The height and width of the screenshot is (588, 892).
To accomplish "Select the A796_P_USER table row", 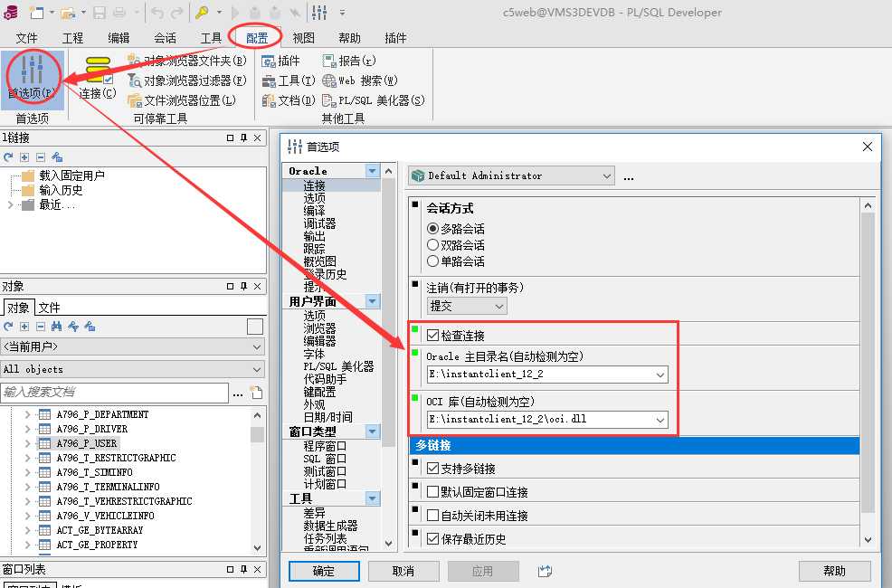I will (87, 443).
